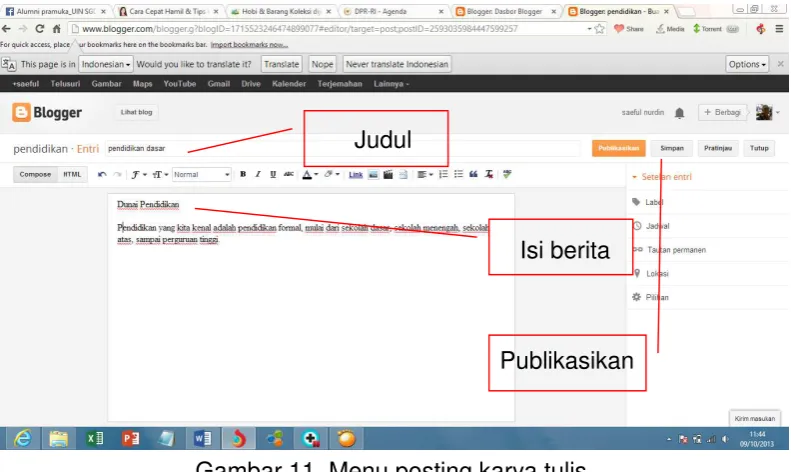The image size is (791, 472).
Task: Open the notifications bell
Action: coord(680,113)
